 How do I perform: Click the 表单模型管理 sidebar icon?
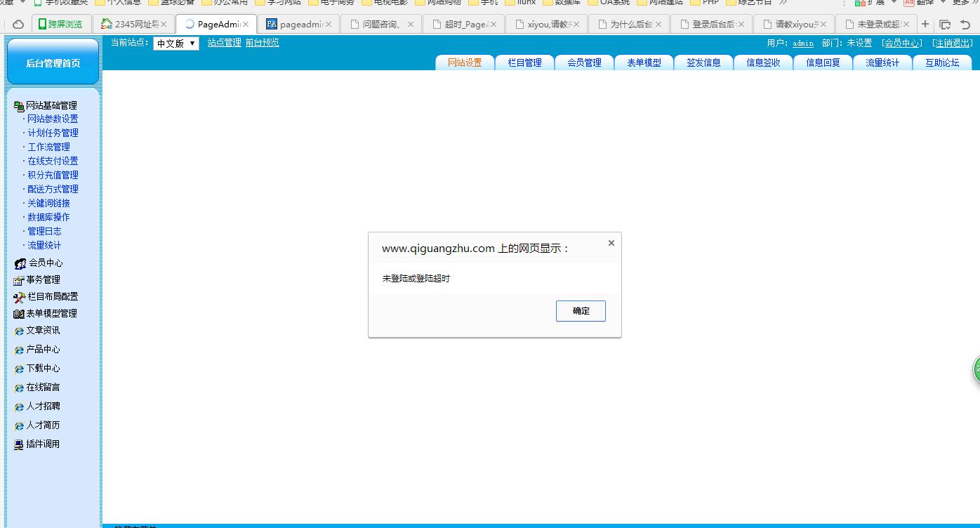click(x=19, y=314)
